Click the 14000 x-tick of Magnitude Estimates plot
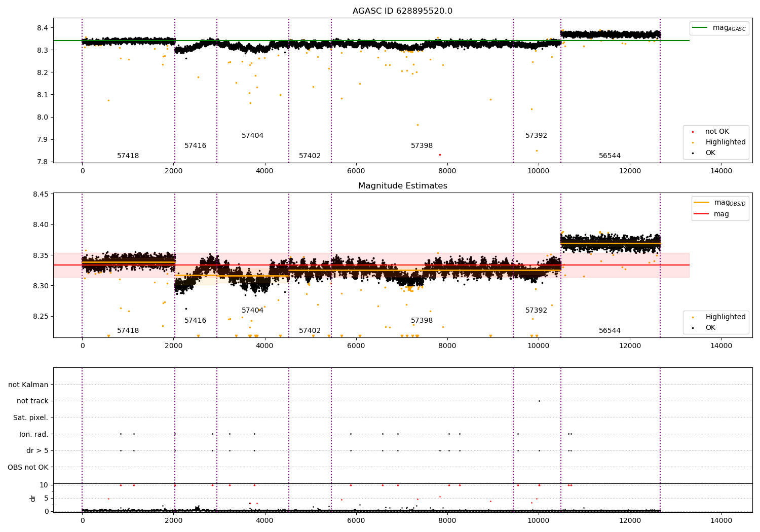 click(x=721, y=346)
